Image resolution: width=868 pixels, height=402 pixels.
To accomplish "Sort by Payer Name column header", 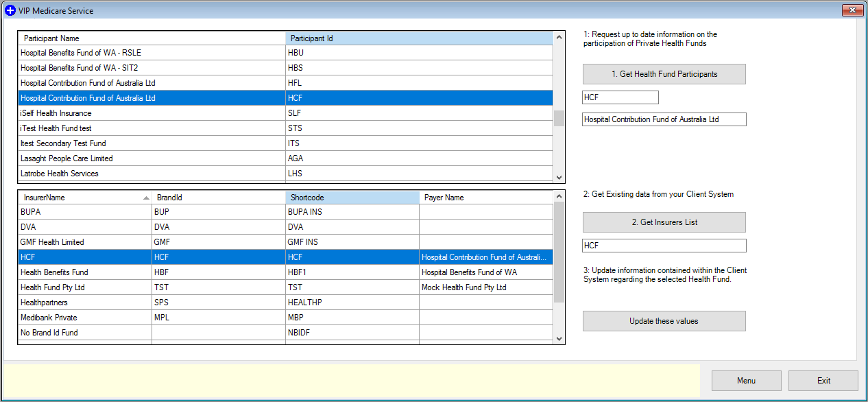I will (x=486, y=198).
